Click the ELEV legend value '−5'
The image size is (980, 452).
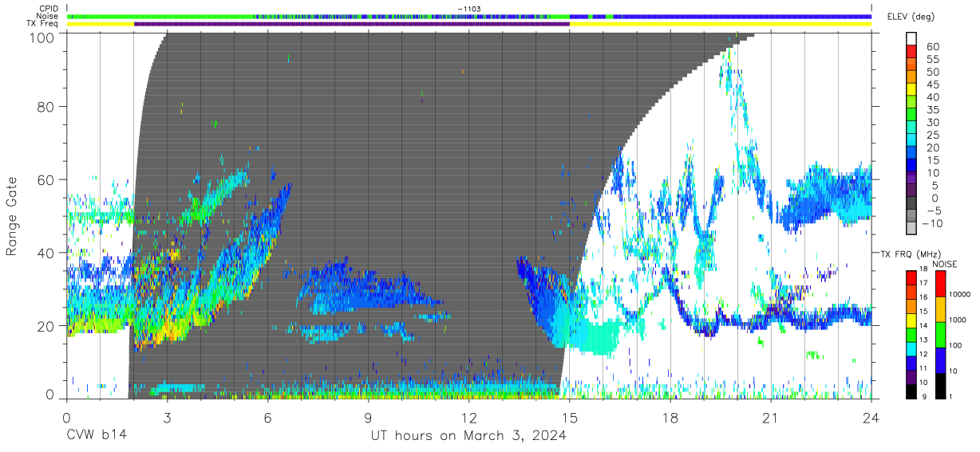click(x=934, y=211)
